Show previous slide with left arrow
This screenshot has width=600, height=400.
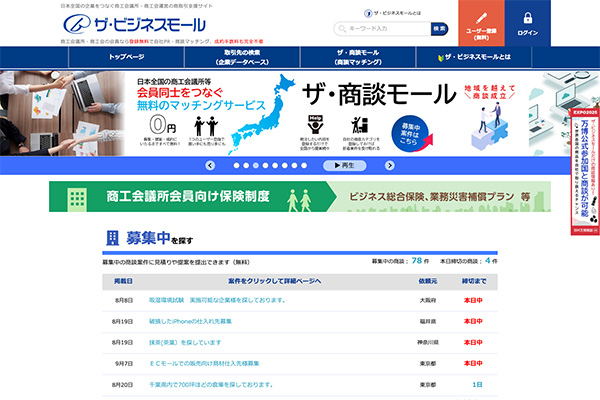[210, 165]
